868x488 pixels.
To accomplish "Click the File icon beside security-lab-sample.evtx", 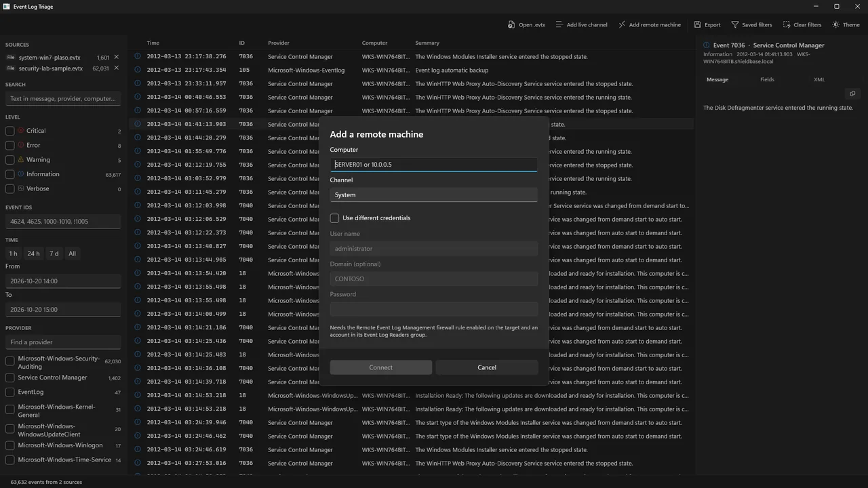I will pos(11,68).
